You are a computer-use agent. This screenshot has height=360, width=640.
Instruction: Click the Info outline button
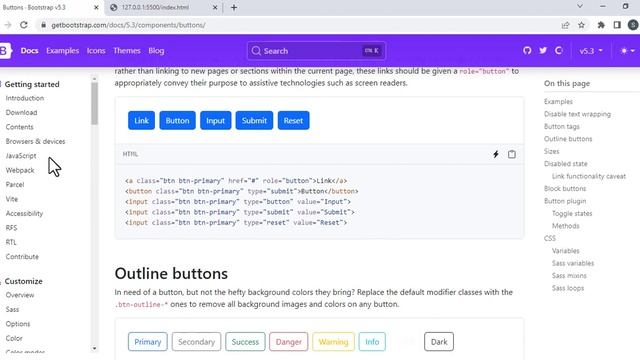[x=372, y=342]
